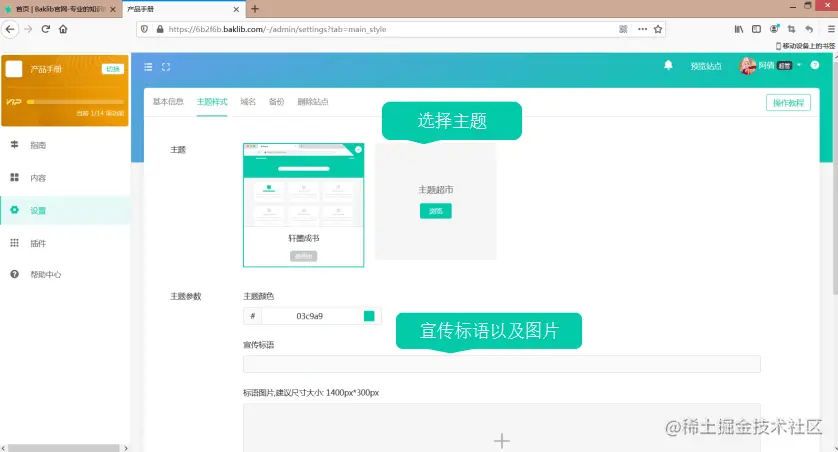Open the Firefox account icon

click(774, 29)
